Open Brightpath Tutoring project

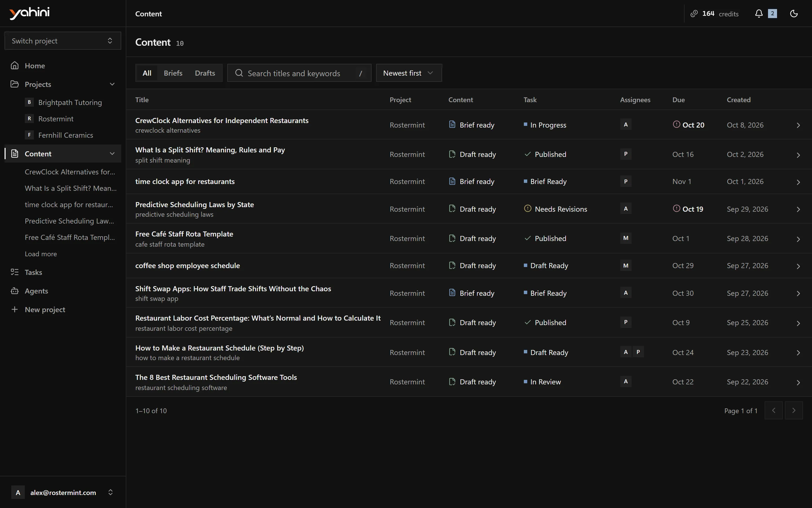click(x=70, y=102)
